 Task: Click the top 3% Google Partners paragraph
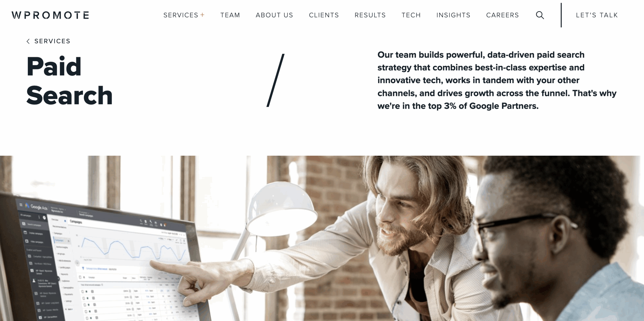tap(497, 80)
